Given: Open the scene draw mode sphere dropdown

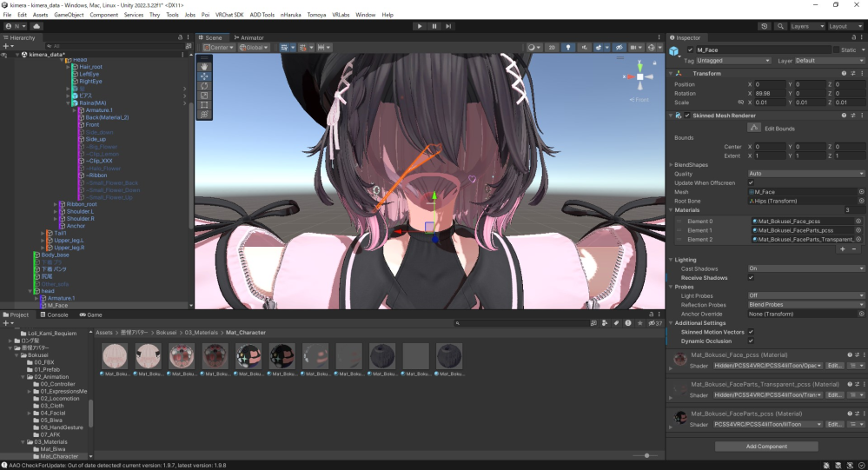Looking at the screenshot, I should [x=533, y=48].
